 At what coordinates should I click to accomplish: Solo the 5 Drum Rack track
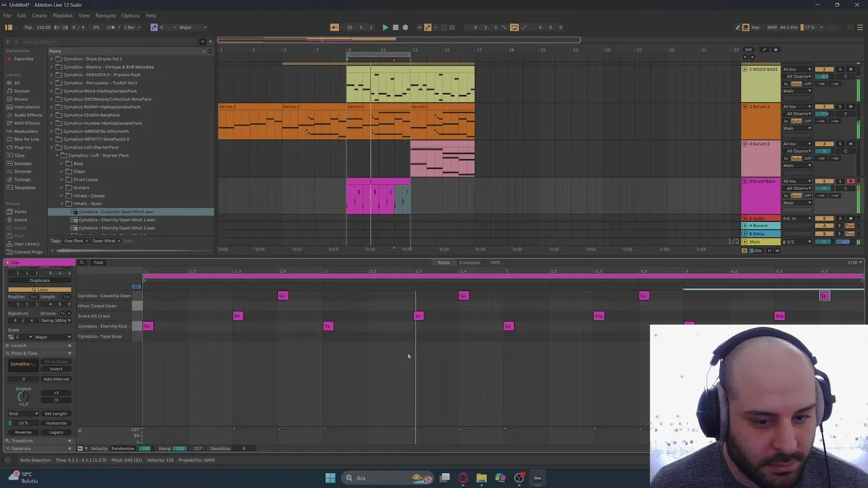[840, 181]
